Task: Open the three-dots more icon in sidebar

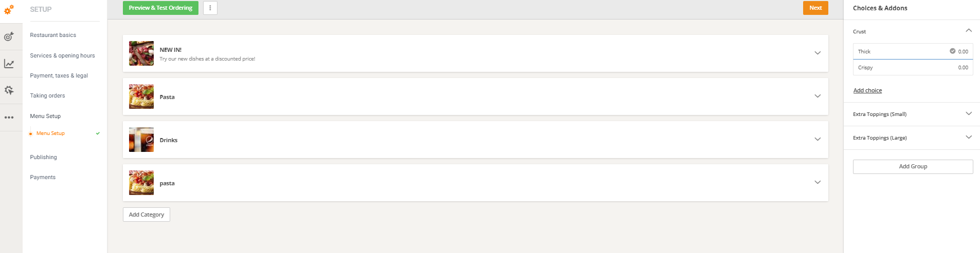Action: tap(9, 118)
